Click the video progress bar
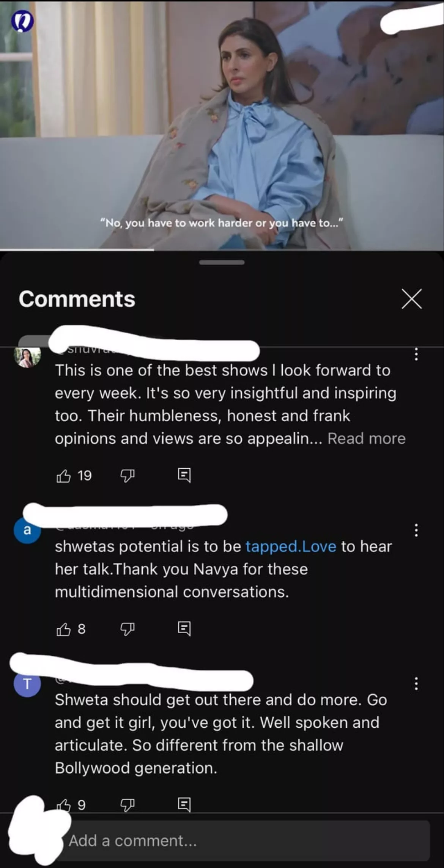Image resolution: width=444 pixels, height=868 pixels. click(x=222, y=250)
